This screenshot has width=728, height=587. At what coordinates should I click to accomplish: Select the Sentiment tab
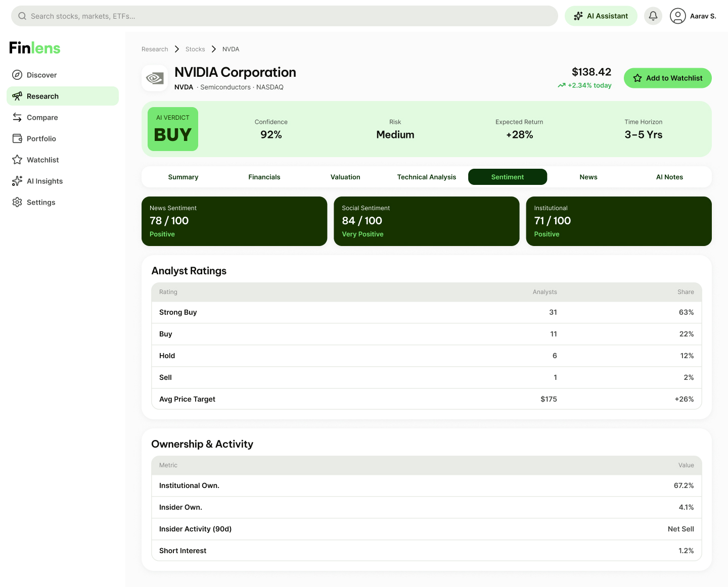(x=508, y=177)
